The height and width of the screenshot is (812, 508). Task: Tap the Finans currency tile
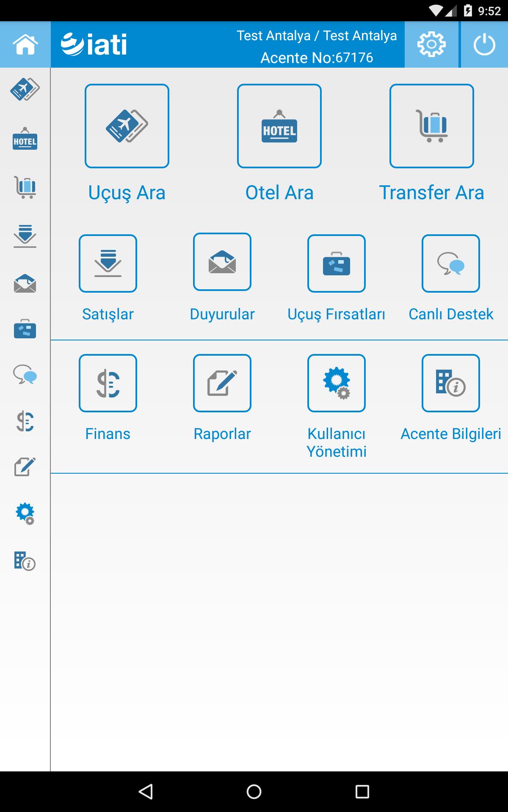coord(108,383)
